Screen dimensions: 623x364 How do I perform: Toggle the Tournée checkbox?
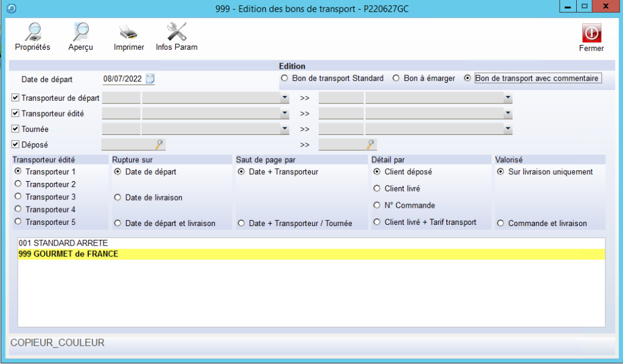pyautogui.click(x=16, y=129)
